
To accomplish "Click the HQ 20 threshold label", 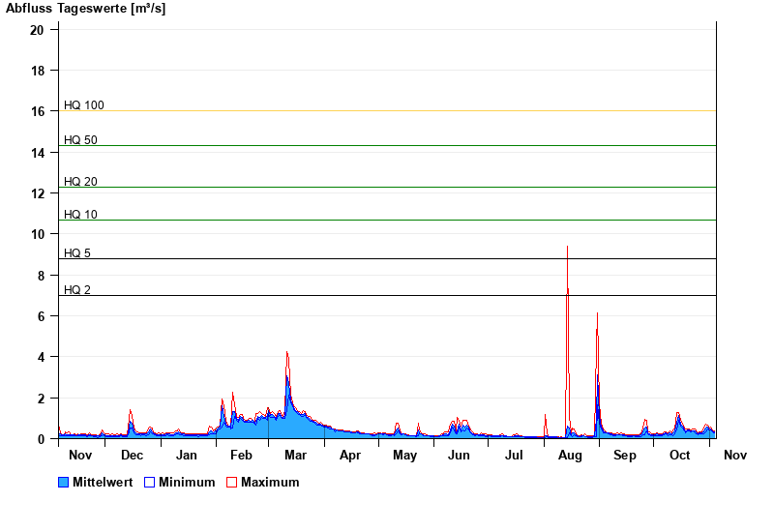I will pos(80,182).
